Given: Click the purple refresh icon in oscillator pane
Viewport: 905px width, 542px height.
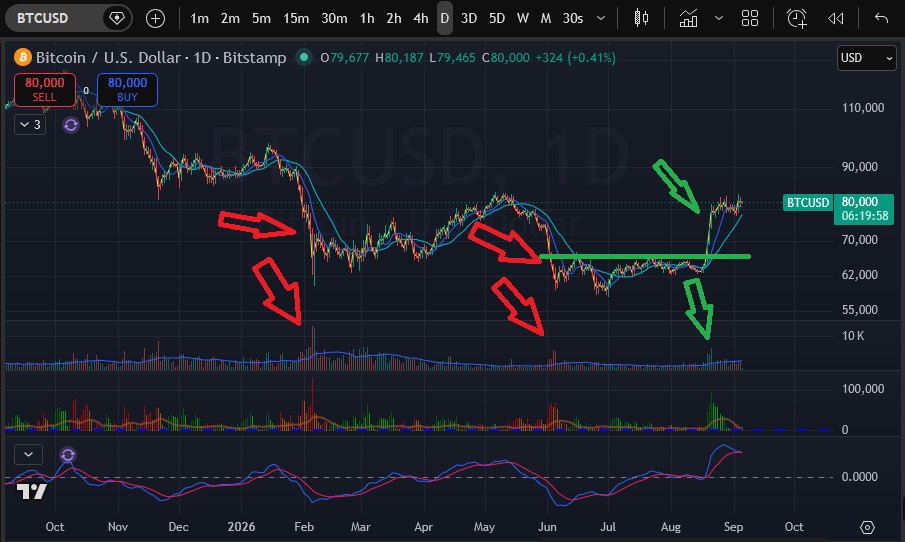Looking at the screenshot, I should [68, 455].
